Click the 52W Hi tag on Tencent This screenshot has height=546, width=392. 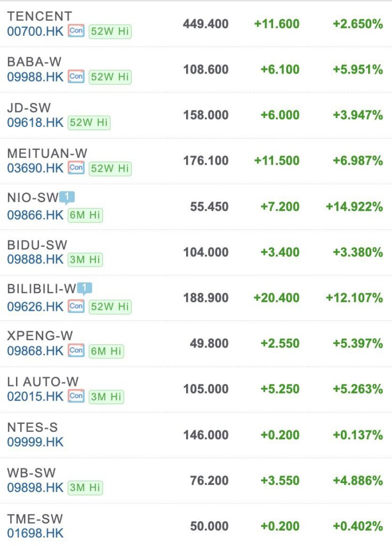[x=109, y=31]
